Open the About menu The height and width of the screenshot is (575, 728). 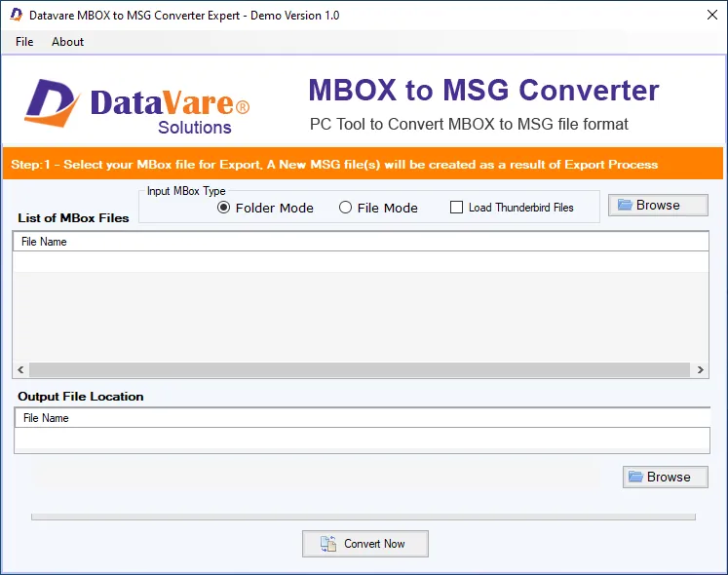tap(67, 42)
